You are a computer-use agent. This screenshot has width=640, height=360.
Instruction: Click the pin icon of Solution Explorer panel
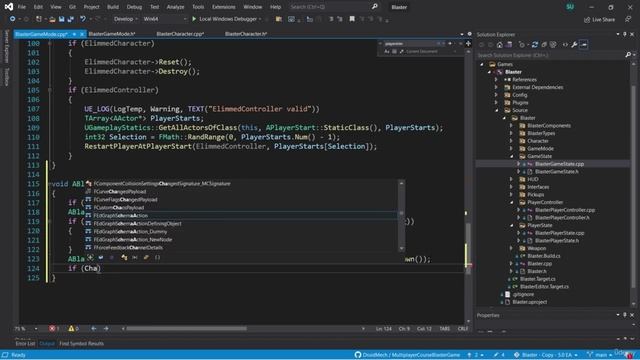coord(625,35)
